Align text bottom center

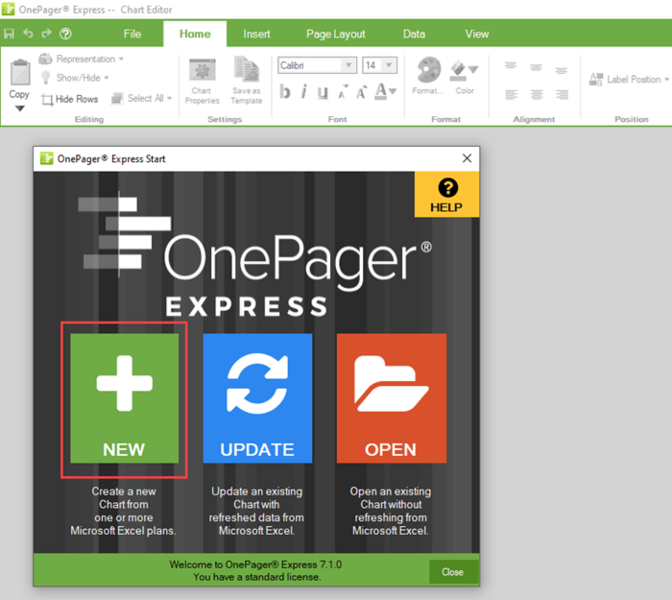(x=537, y=94)
